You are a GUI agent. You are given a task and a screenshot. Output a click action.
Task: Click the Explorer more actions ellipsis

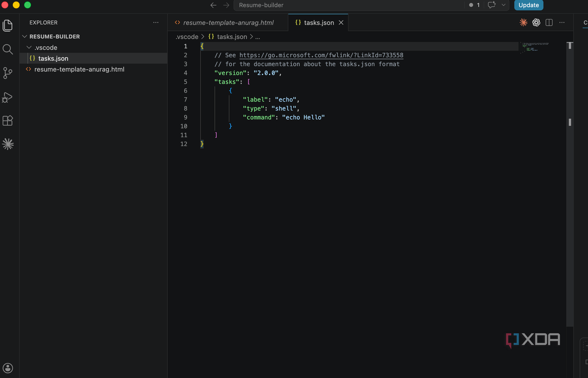click(156, 22)
